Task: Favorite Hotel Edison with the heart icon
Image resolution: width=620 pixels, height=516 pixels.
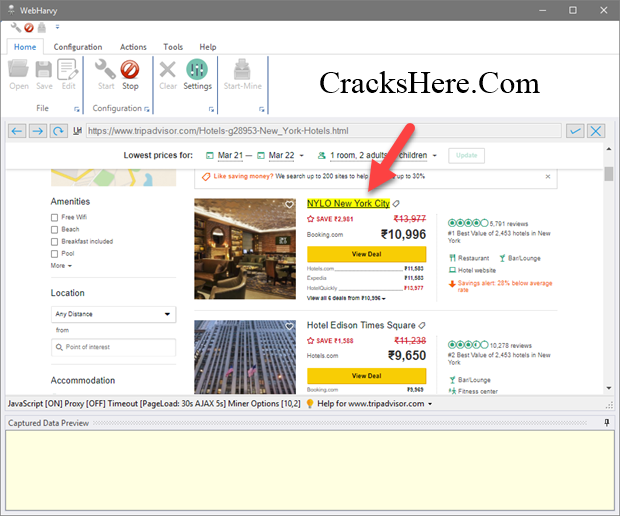Action: pyautogui.click(x=290, y=326)
